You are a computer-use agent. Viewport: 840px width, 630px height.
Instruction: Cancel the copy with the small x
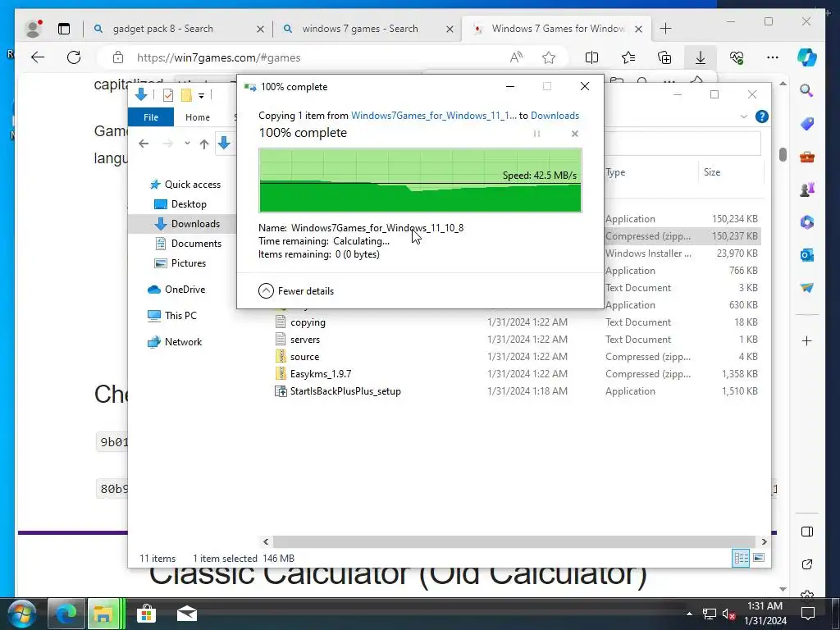575,134
